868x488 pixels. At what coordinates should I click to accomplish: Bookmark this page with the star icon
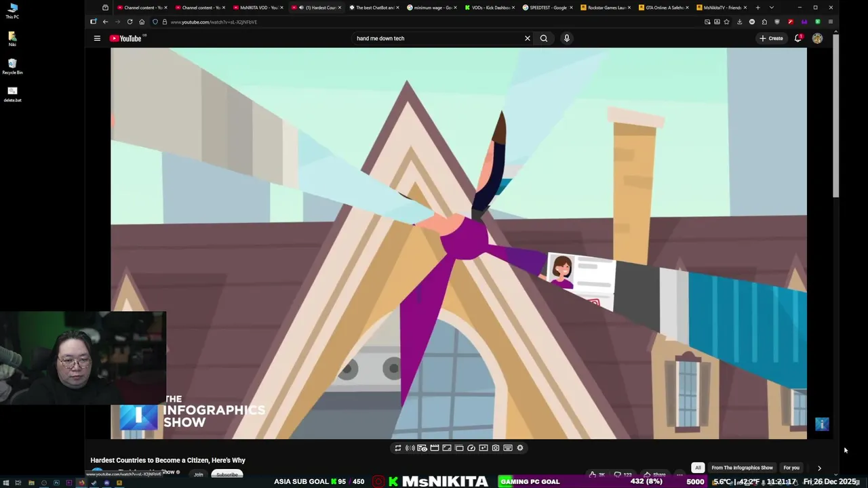[726, 22]
